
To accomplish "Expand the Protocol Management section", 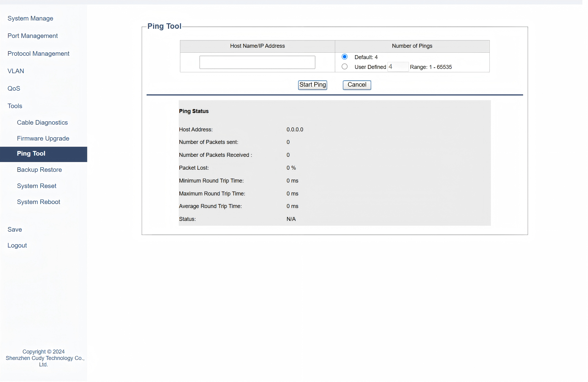I will [x=38, y=54].
